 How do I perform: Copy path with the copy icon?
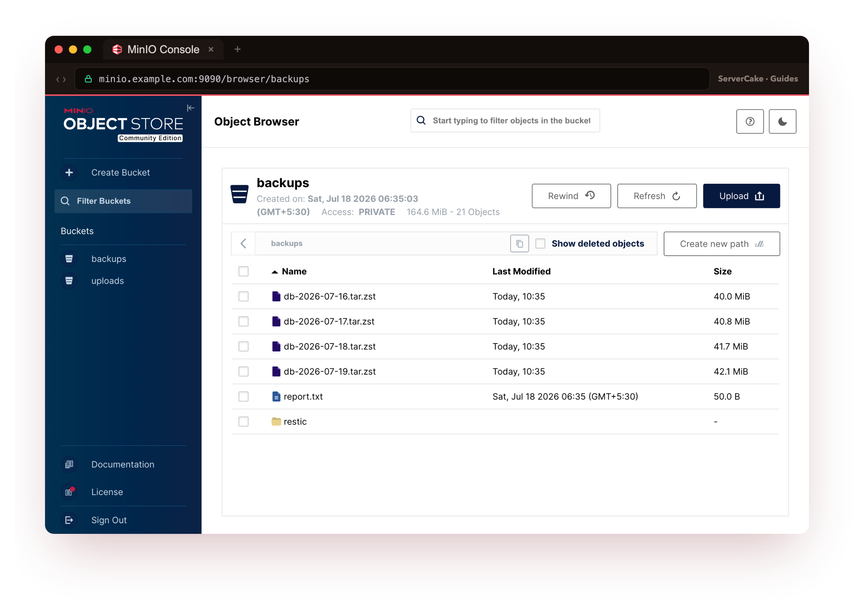coord(519,244)
